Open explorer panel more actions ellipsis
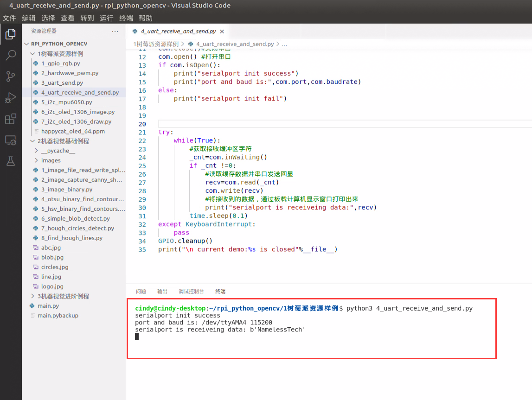532x400 pixels. (115, 31)
